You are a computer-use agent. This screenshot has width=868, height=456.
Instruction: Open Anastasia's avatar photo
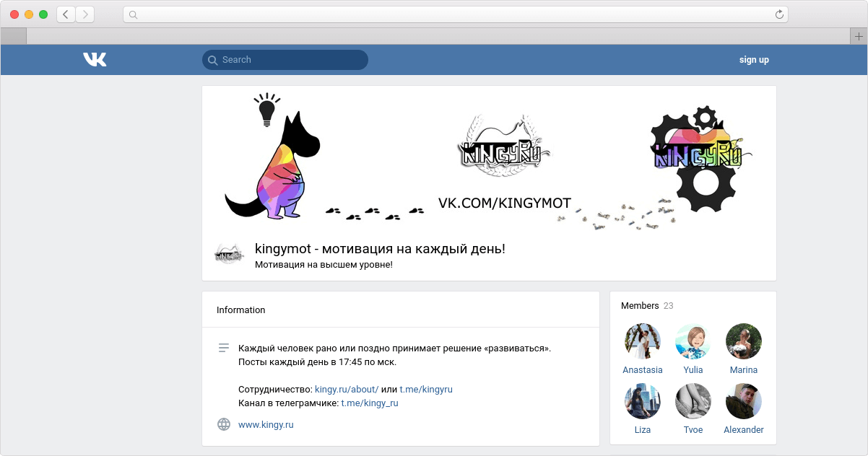pos(643,341)
